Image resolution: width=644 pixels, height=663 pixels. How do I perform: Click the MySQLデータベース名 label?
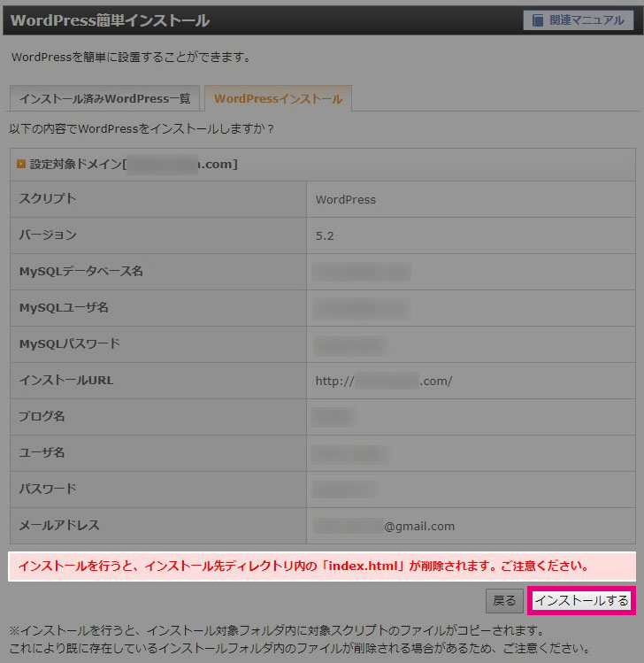80,271
